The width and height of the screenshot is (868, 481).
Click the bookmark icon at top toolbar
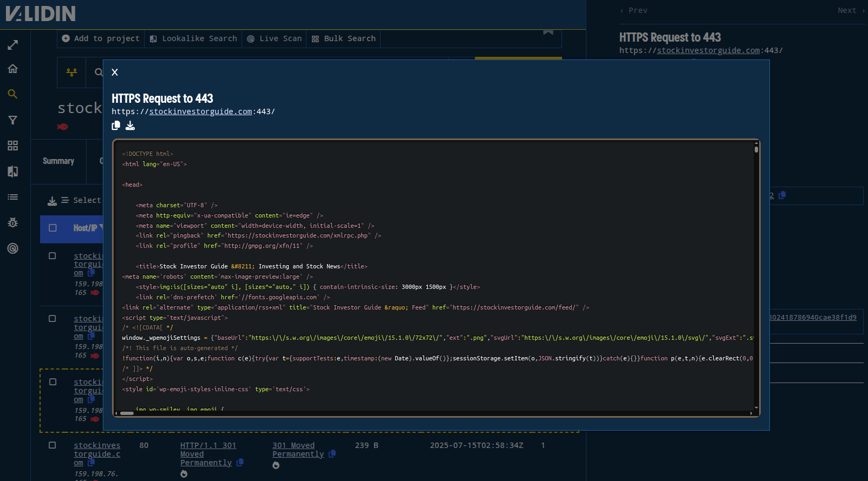(x=548, y=31)
